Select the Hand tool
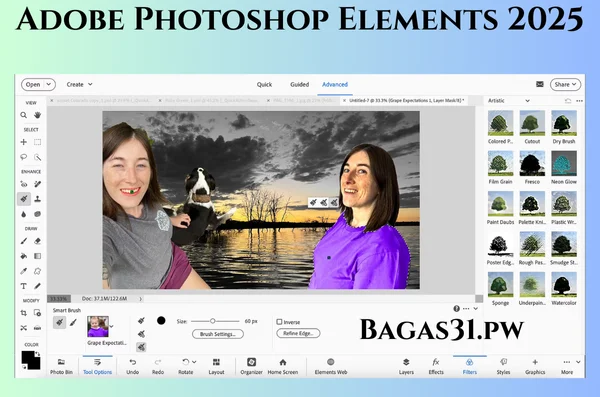 coord(37,115)
